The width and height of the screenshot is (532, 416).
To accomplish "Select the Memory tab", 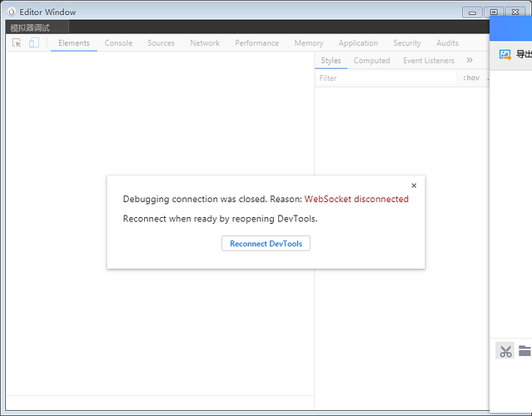I will [309, 43].
